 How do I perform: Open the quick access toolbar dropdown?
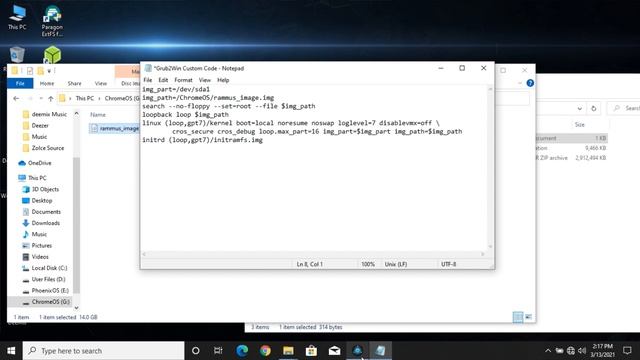click(49, 71)
